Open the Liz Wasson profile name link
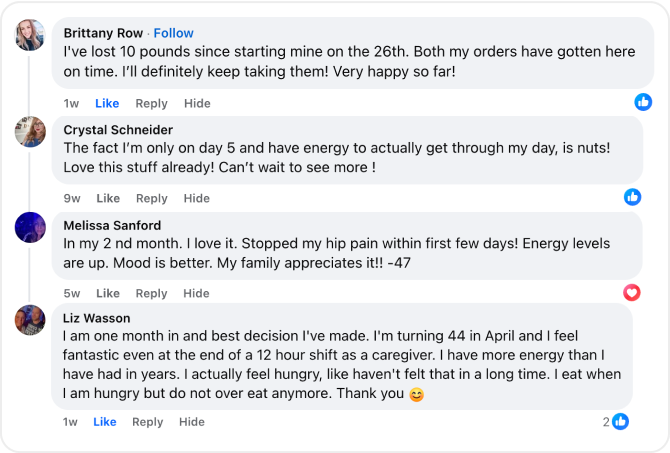Image resolution: width=670 pixels, height=453 pixels. tap(97, 318)
